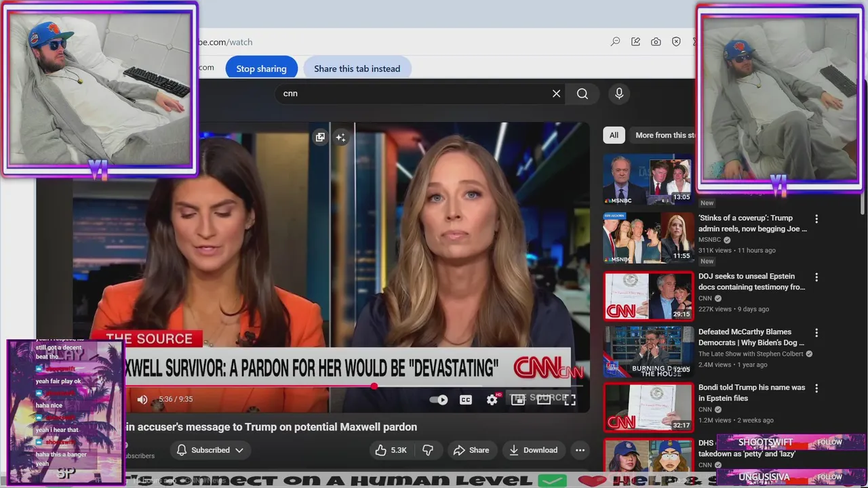Image resolution: width=868 pixels, height=488 pixels.
Task: Like the video with thumbs-up 5.3K
Action: click(391, 450)
